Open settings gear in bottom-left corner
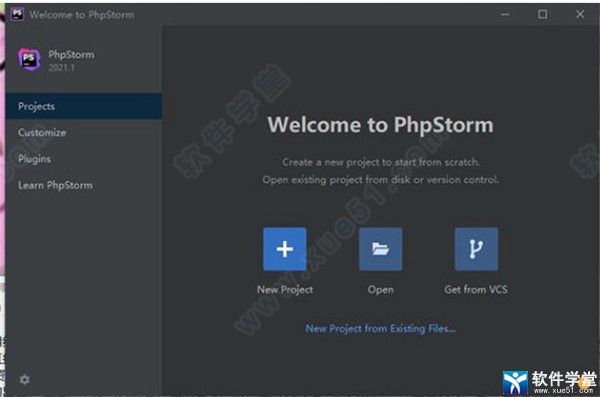The height and width of the screenshot is (397, 600). [x=24, y=379]
